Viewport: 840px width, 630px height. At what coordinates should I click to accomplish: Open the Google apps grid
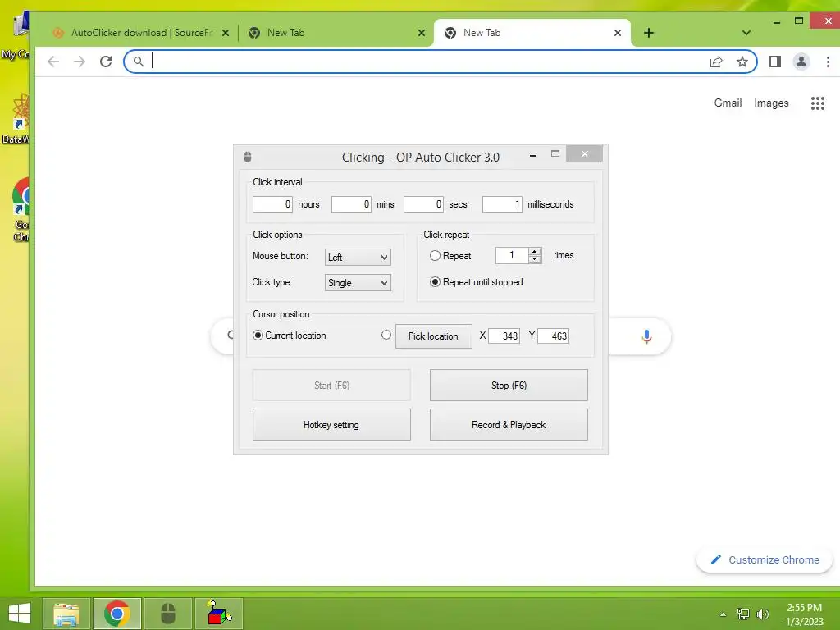(818, 103)
